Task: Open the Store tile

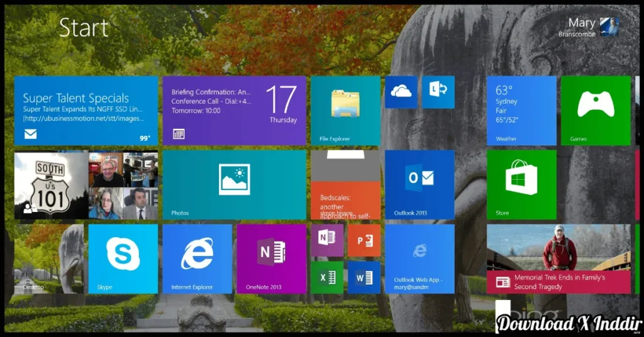Action: click(x=521, y=185)
